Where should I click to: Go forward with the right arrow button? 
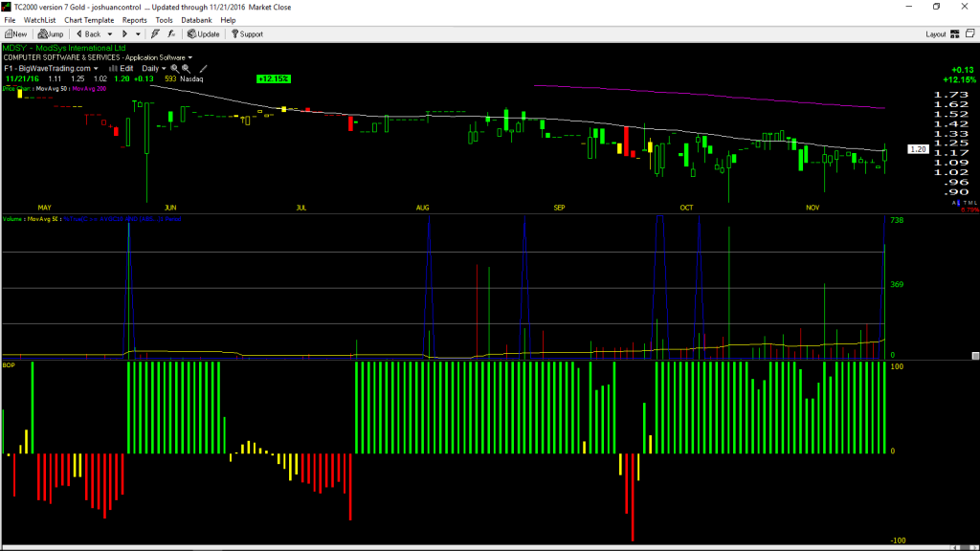pyautogui.click(x=124, y=34)
